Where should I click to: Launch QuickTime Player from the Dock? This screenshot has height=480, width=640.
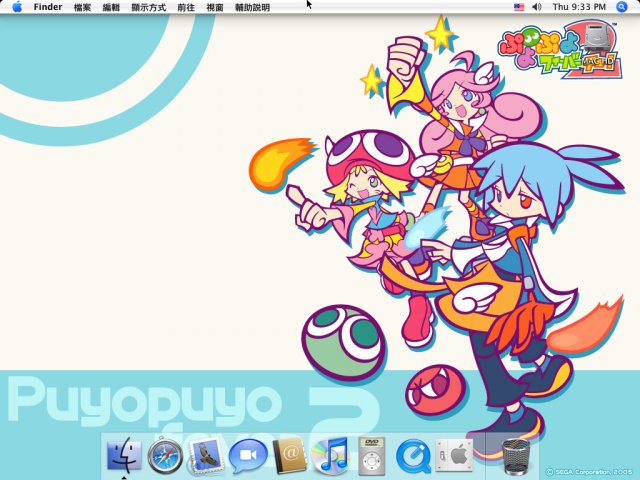[x=413, y=456]
